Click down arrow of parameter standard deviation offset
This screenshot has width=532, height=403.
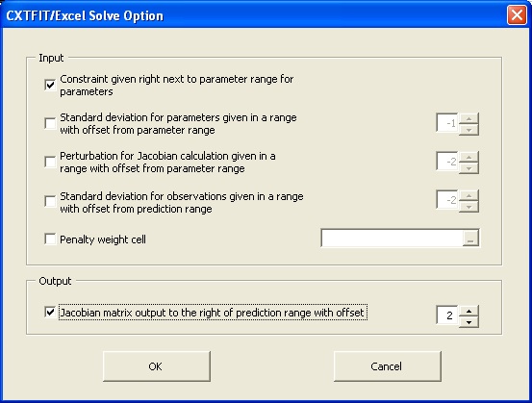469,130
